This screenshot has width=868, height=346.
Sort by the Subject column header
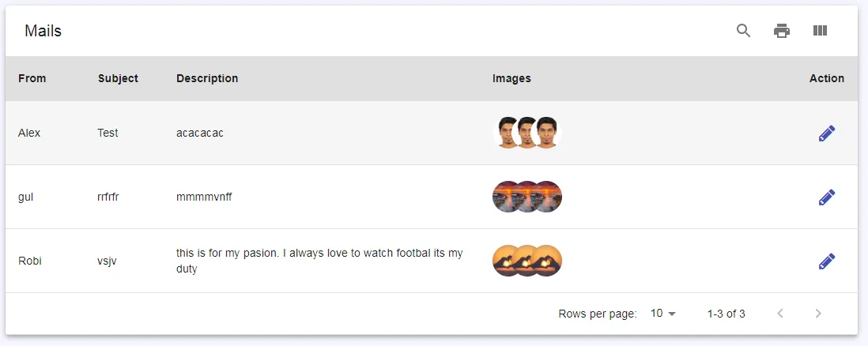pos(118,78)
